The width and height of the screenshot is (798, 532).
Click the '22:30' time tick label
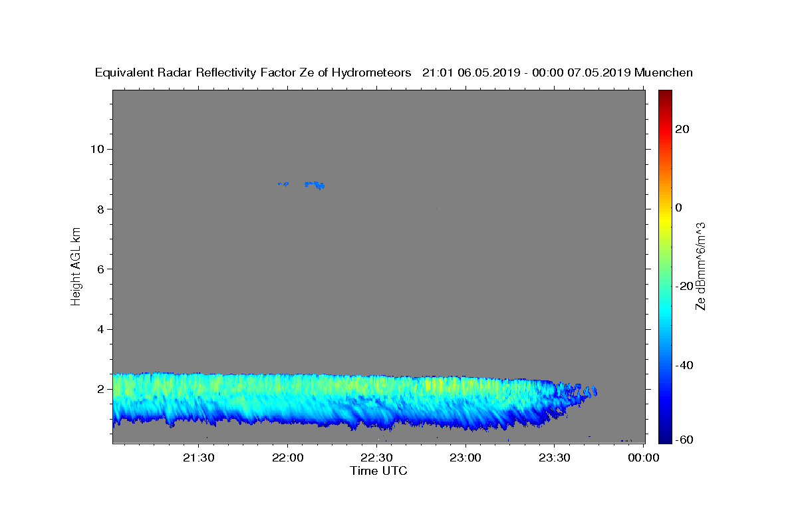click(x=376, y=458)
